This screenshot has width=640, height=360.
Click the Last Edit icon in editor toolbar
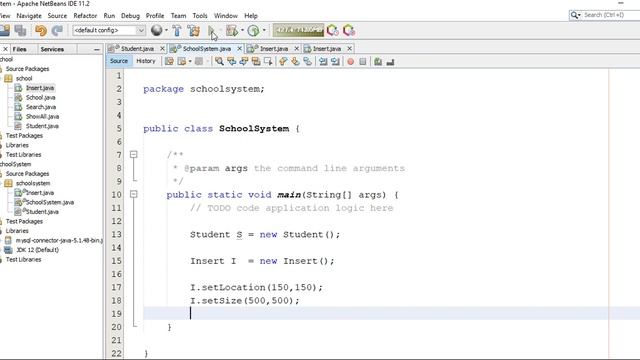[169, 62]
